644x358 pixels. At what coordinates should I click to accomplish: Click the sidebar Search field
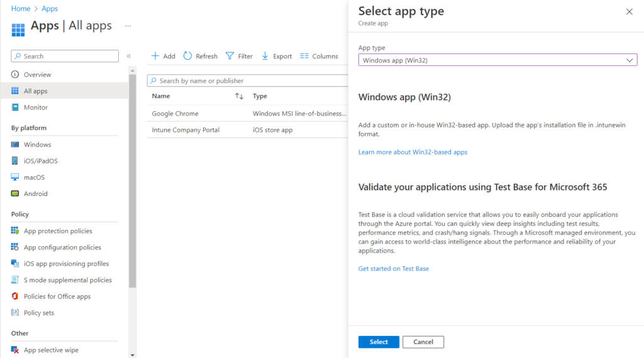click(65, 56)
